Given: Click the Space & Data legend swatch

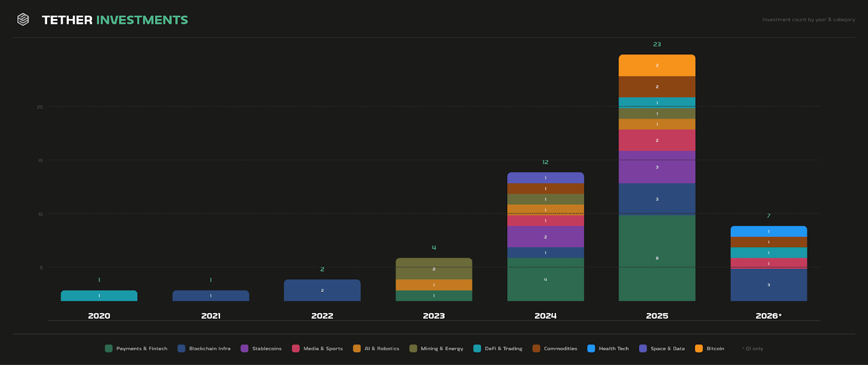Looking at the screenshot, I should click(643, 348).
